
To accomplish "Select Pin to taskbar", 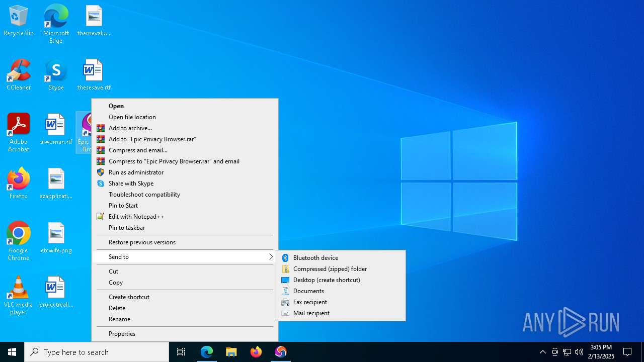I will 185,228.
